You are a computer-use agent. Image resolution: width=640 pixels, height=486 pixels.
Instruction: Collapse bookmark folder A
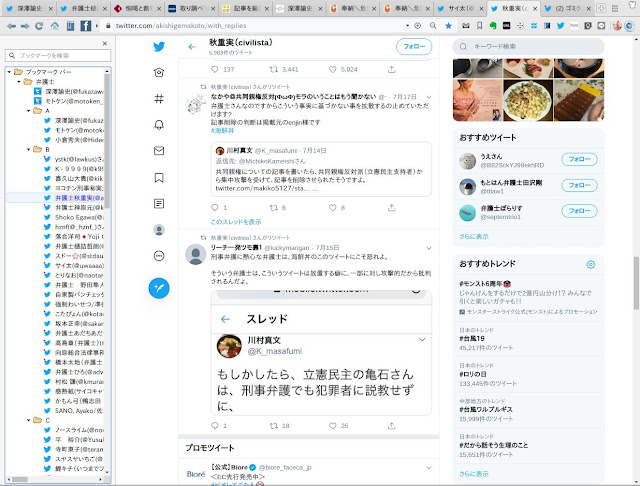pos(29,111)
